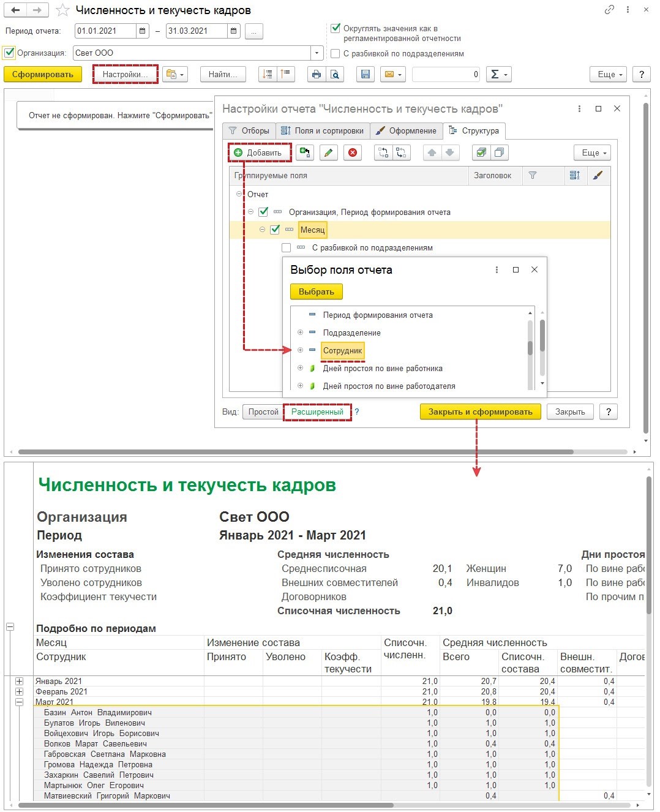
Task: Click Закрыть и сформировать button
Action: [480, 412]
